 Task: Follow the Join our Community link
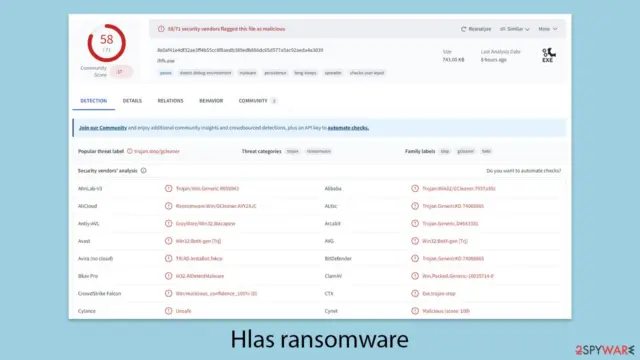pos(103,128)
